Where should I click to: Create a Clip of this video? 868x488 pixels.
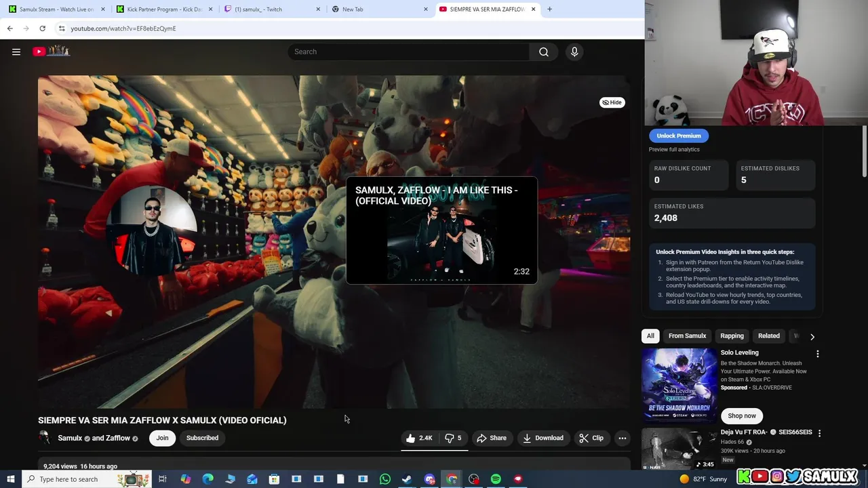click(591, 438)
